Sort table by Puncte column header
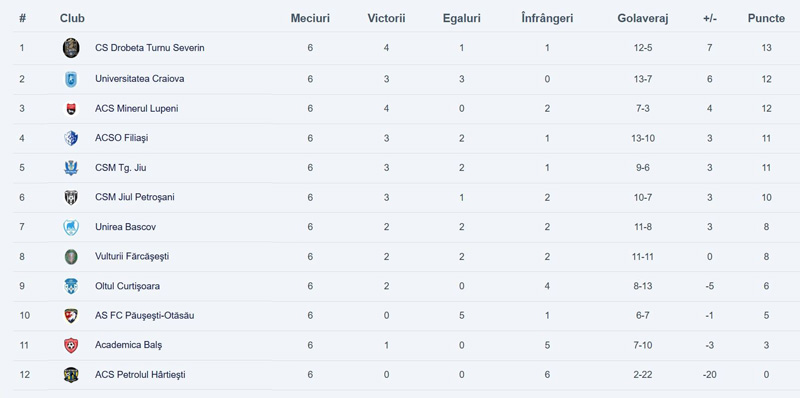Image resolution: width=800 pixels, height=398 pixels. [x=766, y=18]
